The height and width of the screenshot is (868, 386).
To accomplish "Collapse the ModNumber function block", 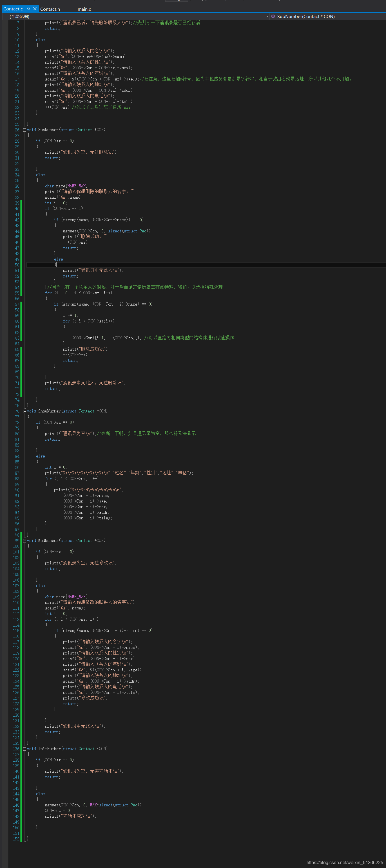I will pos(24,540).
